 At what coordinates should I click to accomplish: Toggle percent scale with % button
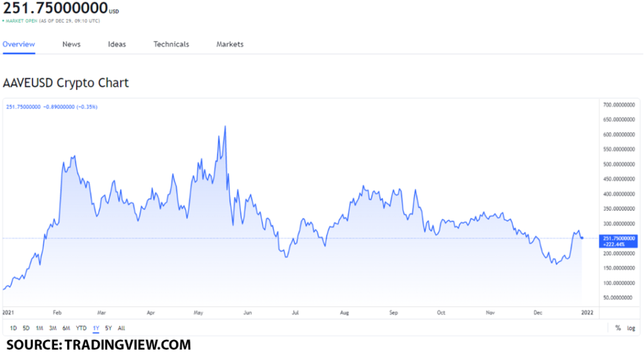[x=618, y=328]
